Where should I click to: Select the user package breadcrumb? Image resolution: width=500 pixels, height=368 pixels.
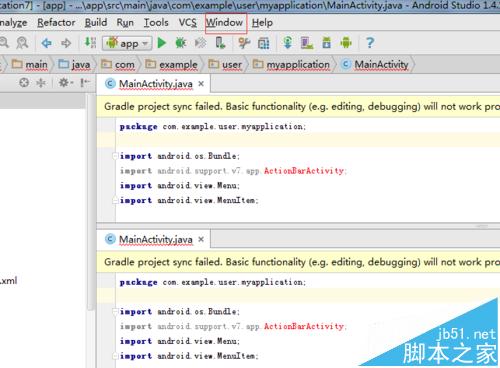225,64
